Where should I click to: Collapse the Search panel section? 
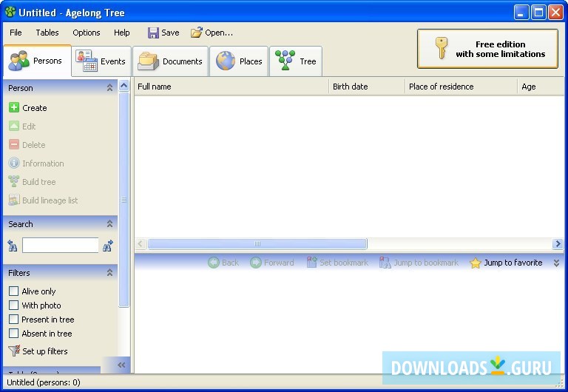pyautogui.click(x=109, y=224)
